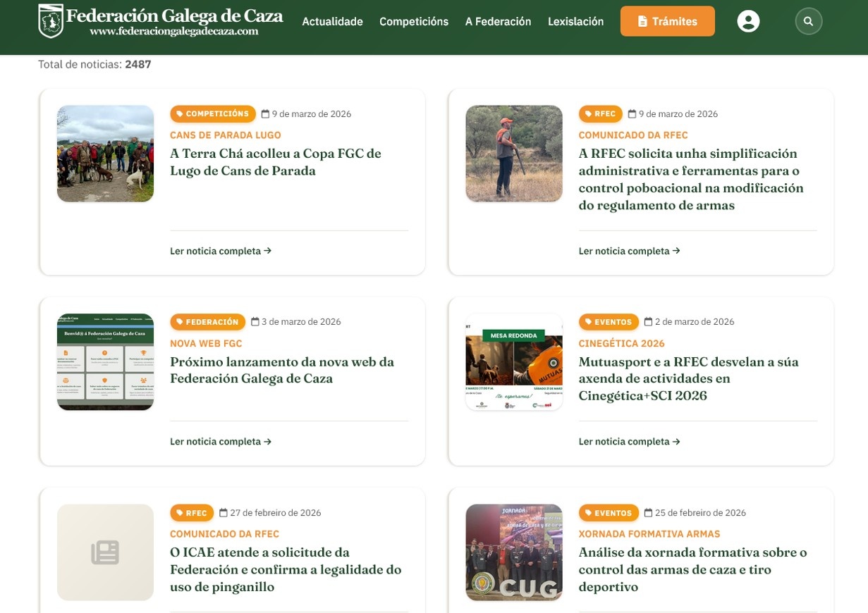The width and height of the screenshot is (868, 613).
Task: Open the user account profile icon
Action: click(x=748, y=21)
